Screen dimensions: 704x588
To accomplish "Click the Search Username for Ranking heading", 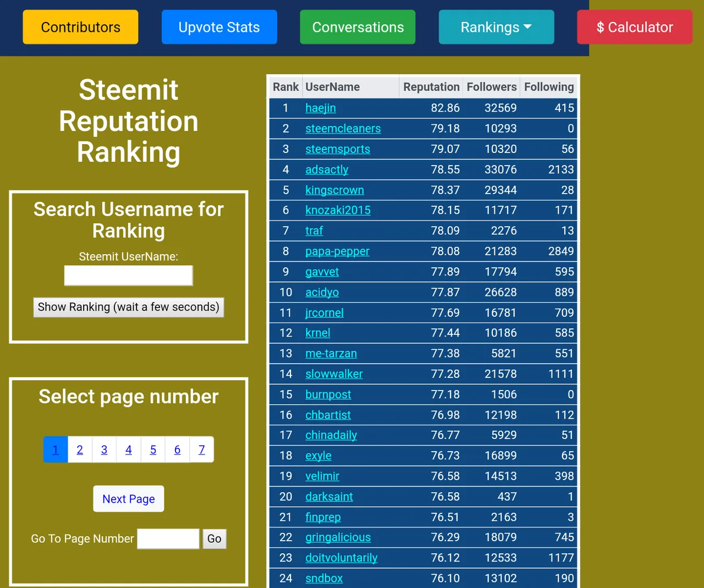I will click(x=129, y=219).
